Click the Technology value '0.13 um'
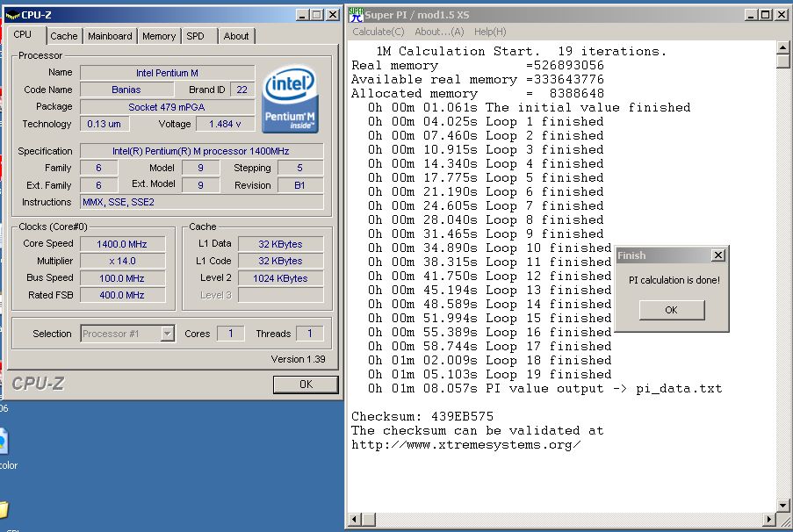Viewport: 793px width, 532px height. 105,124
